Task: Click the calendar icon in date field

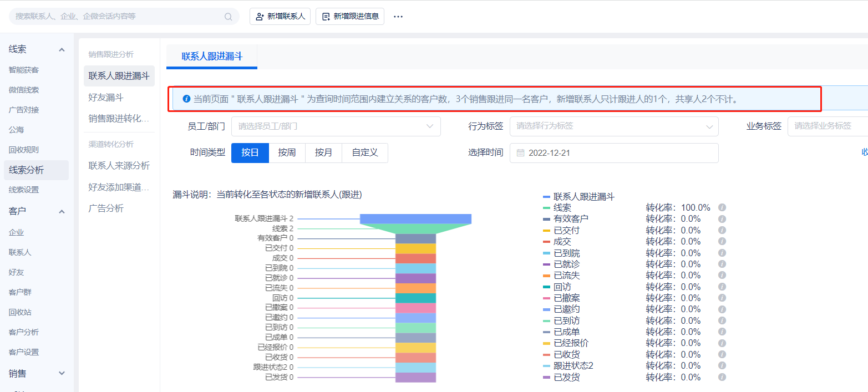Action: (x=520, y=153)
